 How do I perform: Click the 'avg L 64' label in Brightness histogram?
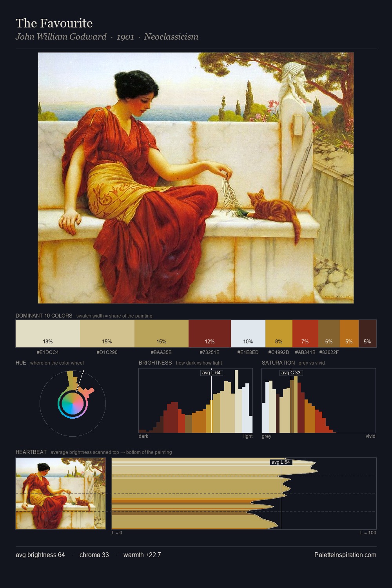(x=211, y=373)
